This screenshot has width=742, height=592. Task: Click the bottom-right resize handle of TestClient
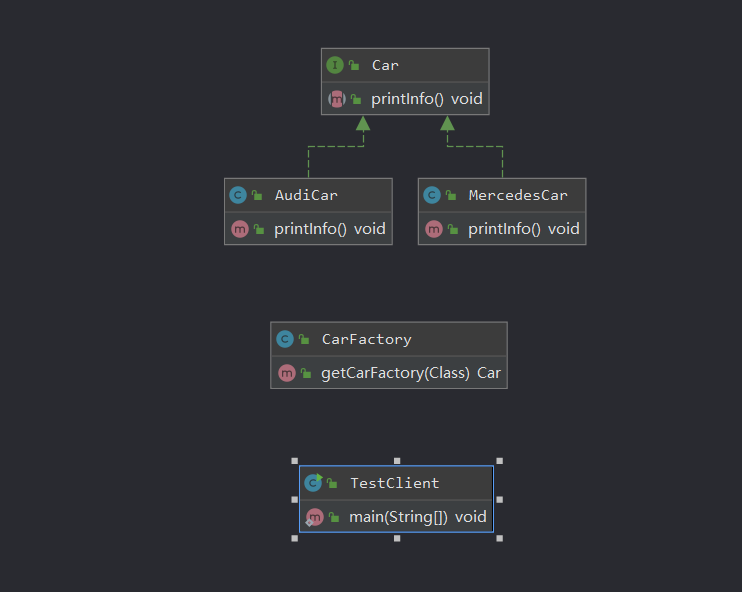(499, 539)
